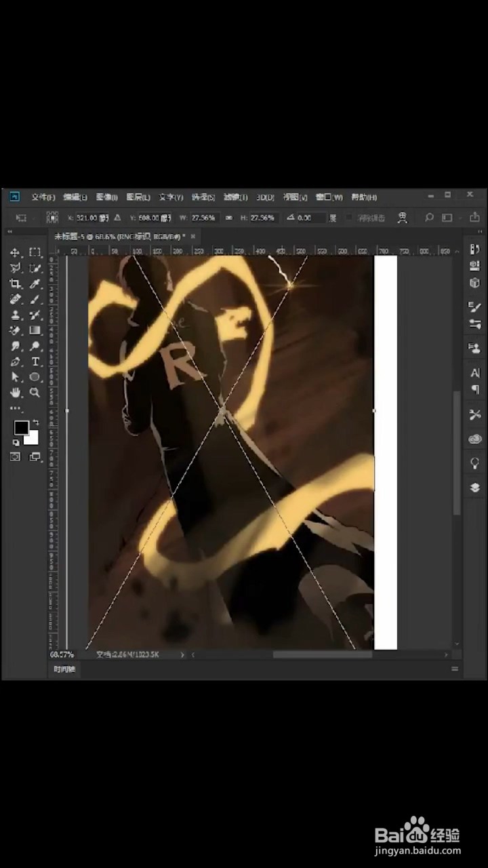
Task: Close the 未标题-5 document tab
Action: [193, 236]
